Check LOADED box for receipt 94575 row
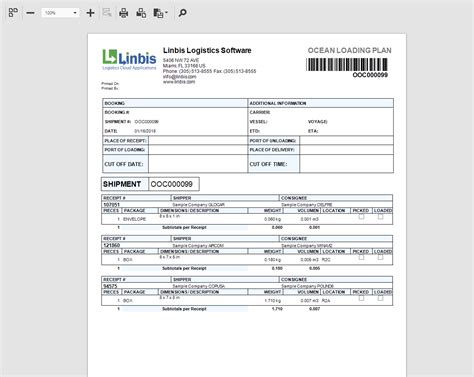This screenshot has width=474, height=377. pos(380,298)
